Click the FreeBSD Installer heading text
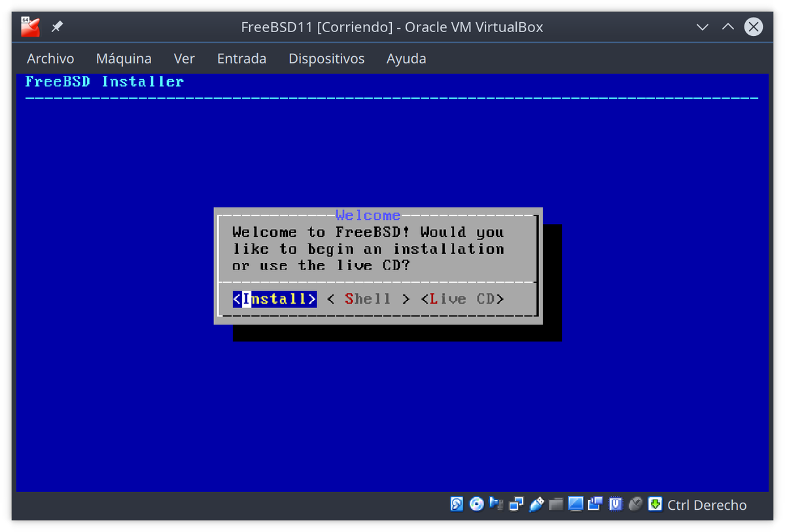 (105, 82)
